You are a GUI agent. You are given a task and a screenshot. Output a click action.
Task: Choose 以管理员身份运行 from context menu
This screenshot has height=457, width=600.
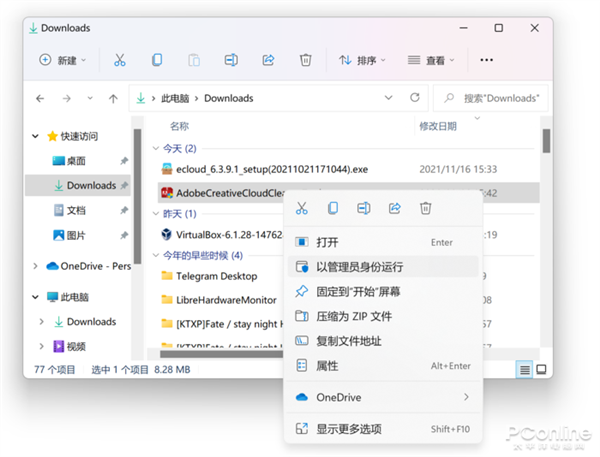[x=383, y=267]
